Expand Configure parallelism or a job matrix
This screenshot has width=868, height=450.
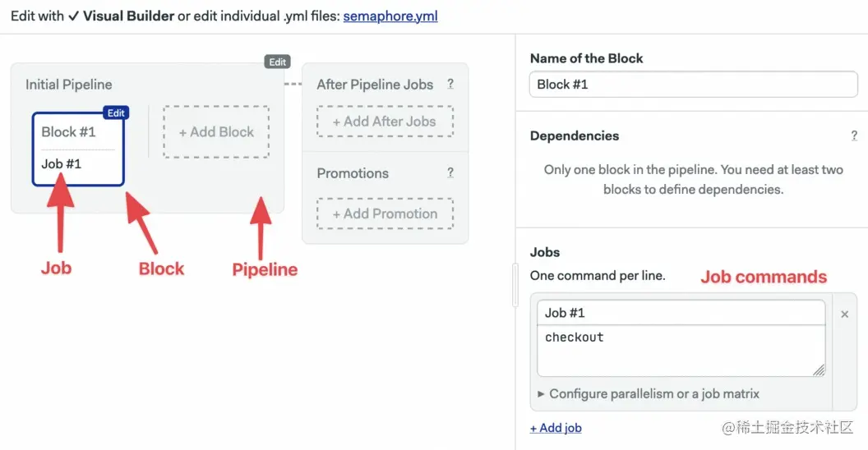648,394
